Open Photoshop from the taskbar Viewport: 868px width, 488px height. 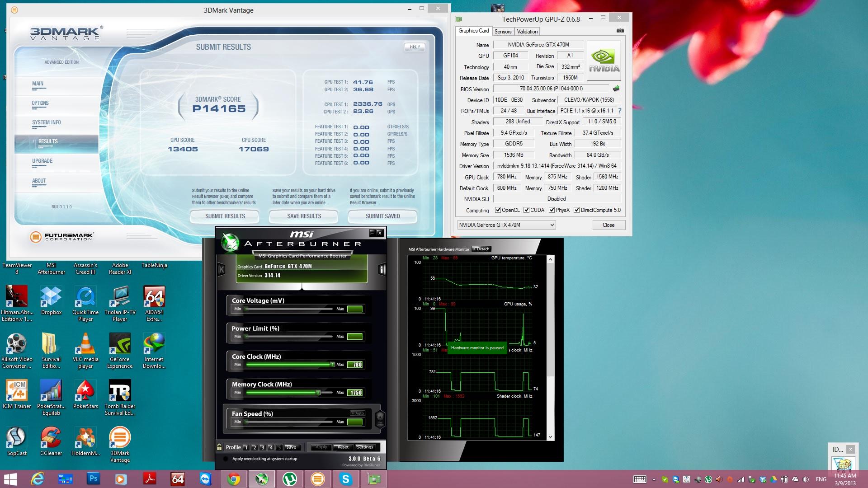(93, 479)
